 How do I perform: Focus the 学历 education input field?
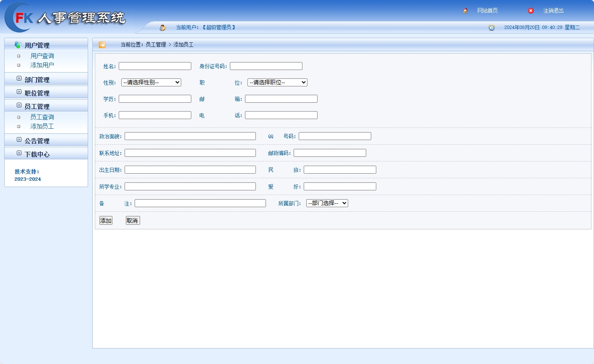[x=155, y=99]
